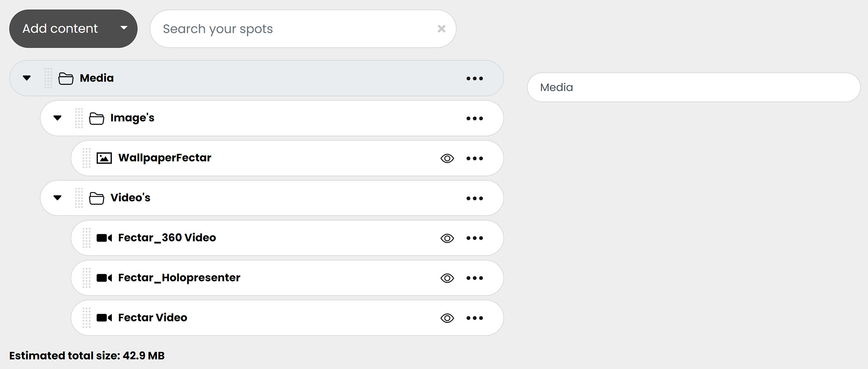Open the three-dot menu for Media folder
The width and height of the screenshot is (868, 369).
[474, 78]
